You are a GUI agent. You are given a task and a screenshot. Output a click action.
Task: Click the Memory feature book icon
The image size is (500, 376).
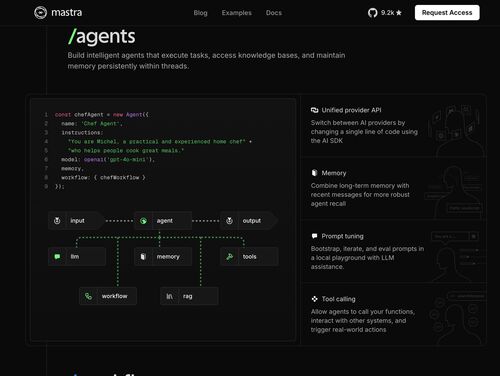click(x=314, y=173)
